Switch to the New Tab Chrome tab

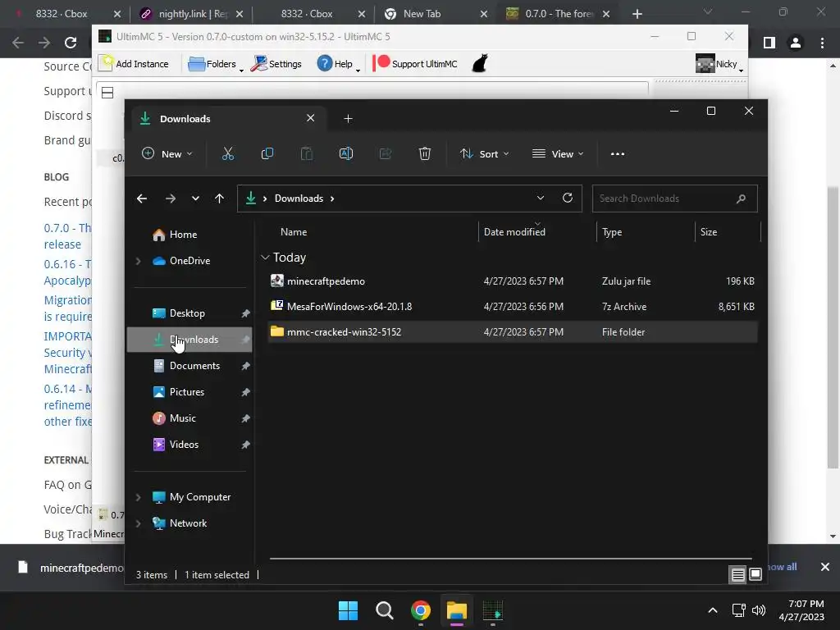point(435,14)
